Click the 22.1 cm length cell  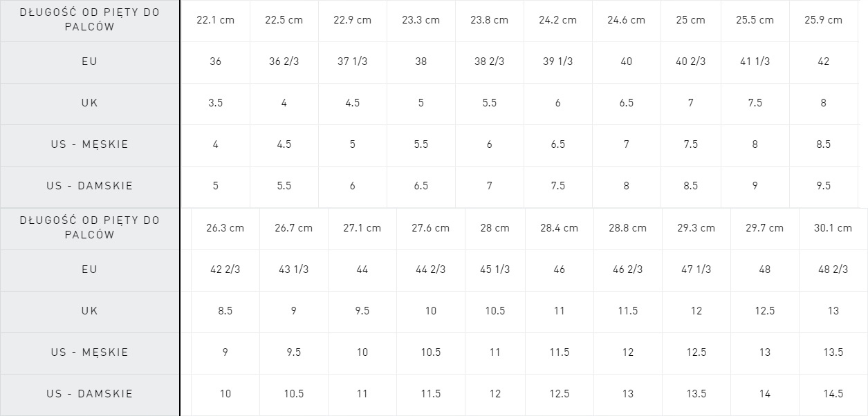pos(215,20)
